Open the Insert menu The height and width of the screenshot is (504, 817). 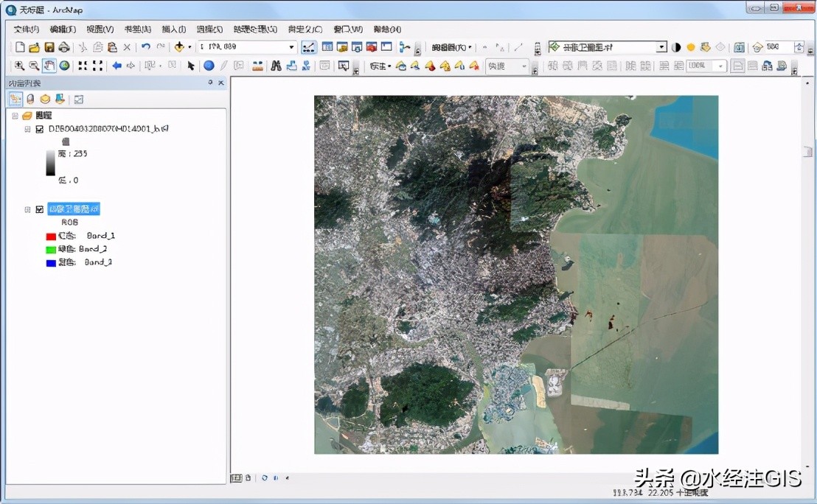pyautogui.click(x=173, y=29)
